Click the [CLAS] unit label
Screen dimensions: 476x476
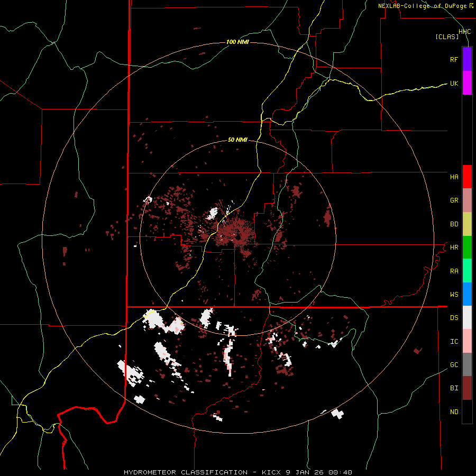click(447, 37)
